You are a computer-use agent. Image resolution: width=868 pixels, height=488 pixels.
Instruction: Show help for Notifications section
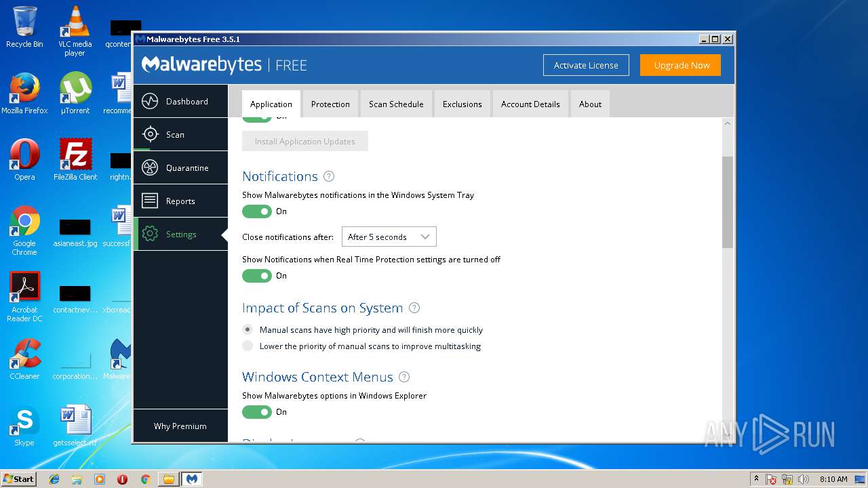(x=329, y=176)
